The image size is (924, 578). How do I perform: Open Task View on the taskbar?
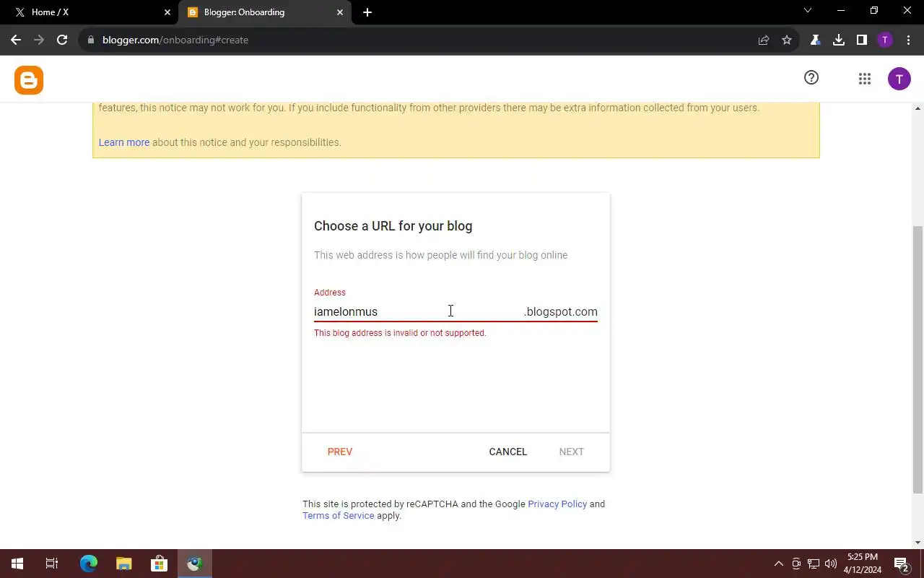coord(52,564)
